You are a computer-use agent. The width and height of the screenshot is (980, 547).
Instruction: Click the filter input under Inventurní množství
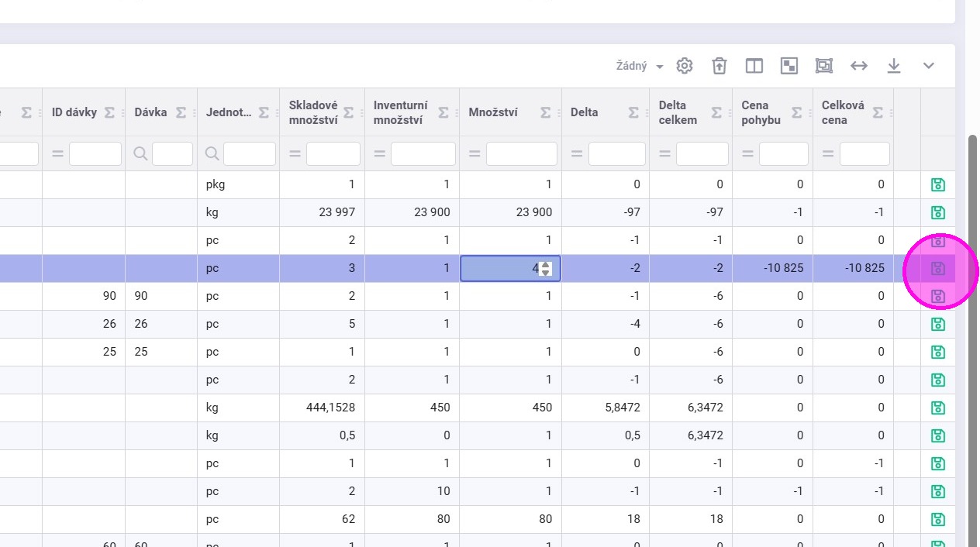[423, 154]
